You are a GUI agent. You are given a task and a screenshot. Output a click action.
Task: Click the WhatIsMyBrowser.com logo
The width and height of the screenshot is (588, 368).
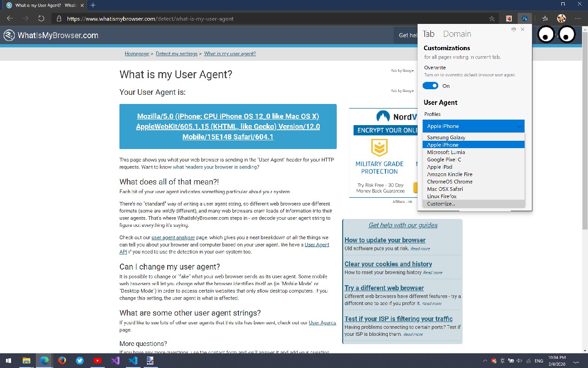pos(51,35)
